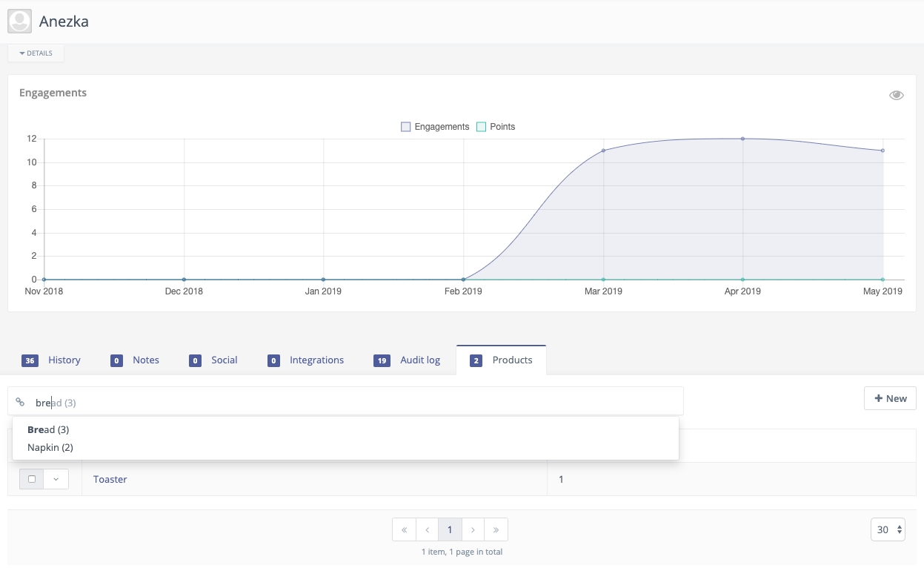The image size is (924, 568).
Task: Expand the Details section
Action: point(36,53)
